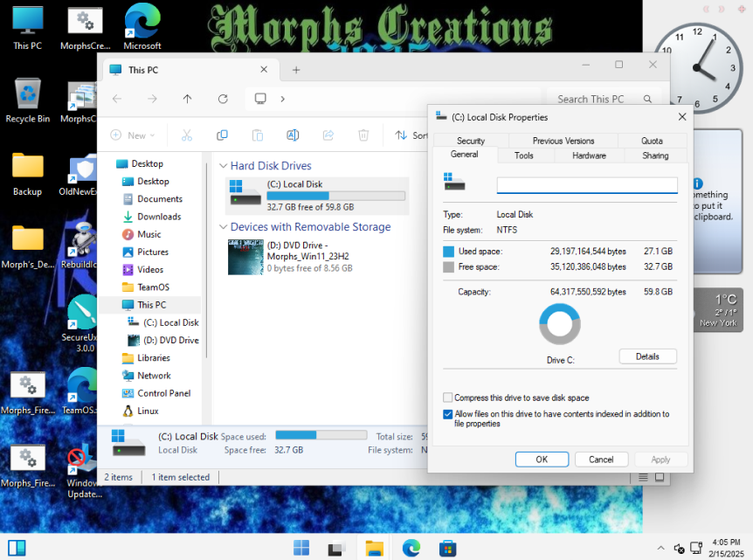753x560 pixels.
Task: Click the greyed Apply button
Action: 660,460
